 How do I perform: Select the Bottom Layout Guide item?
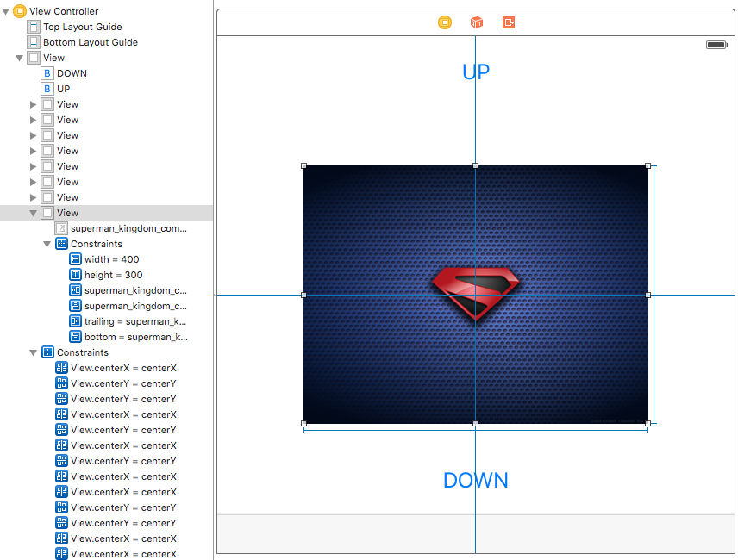click(x=90, y=42)
